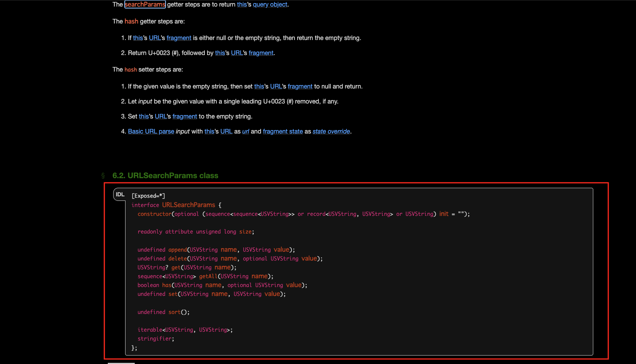Click 'stringifier' declaration in IDL
The image size is (636, 364).
[154, 339]
